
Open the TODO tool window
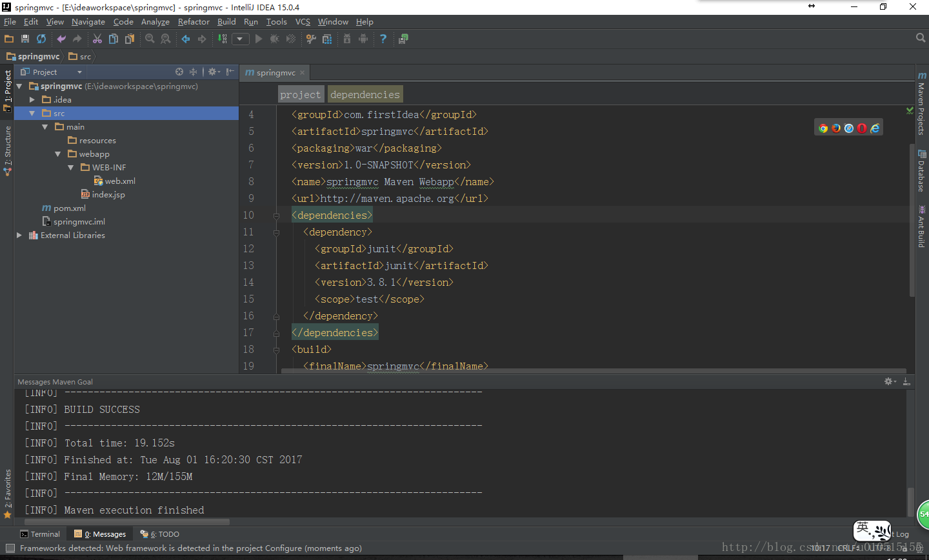160,534
